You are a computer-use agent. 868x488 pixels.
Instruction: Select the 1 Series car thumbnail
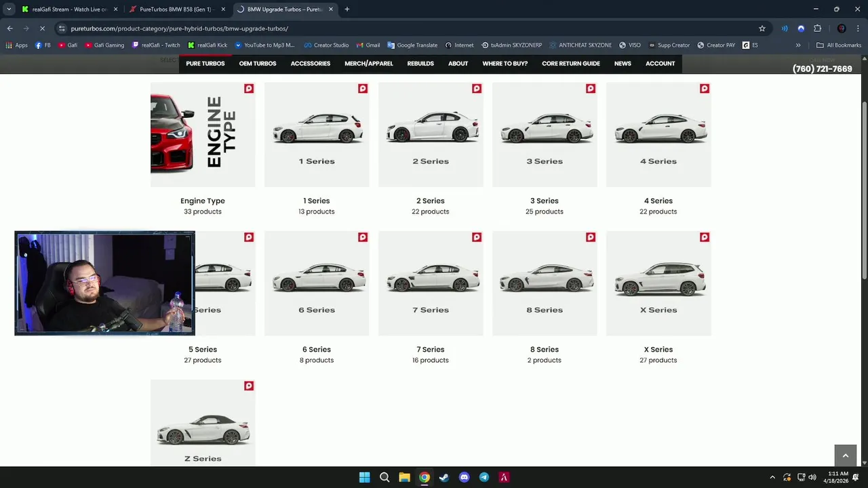317,134
